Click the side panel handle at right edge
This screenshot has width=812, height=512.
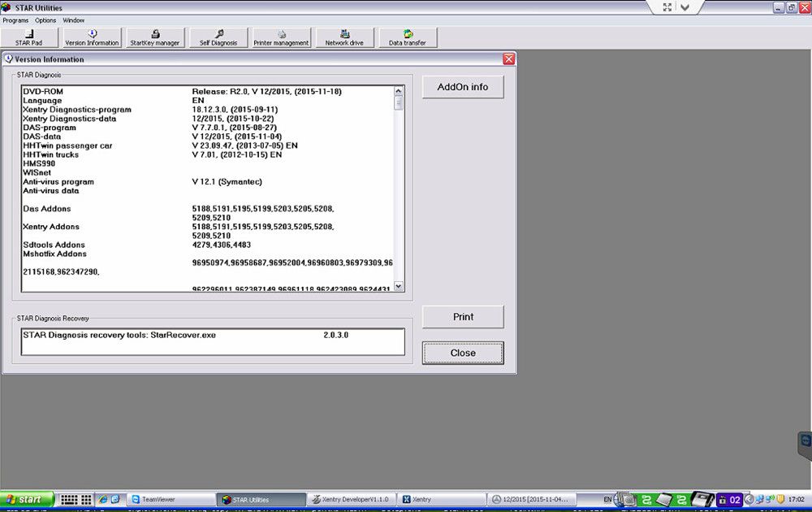[806, 445]
